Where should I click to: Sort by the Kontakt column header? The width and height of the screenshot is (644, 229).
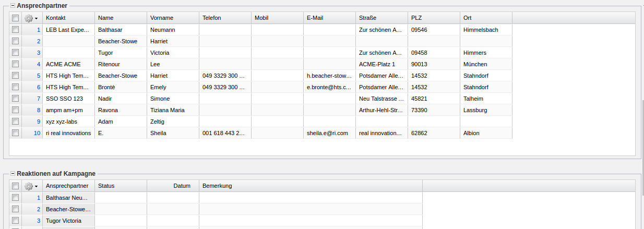click(x=68, y=18)
